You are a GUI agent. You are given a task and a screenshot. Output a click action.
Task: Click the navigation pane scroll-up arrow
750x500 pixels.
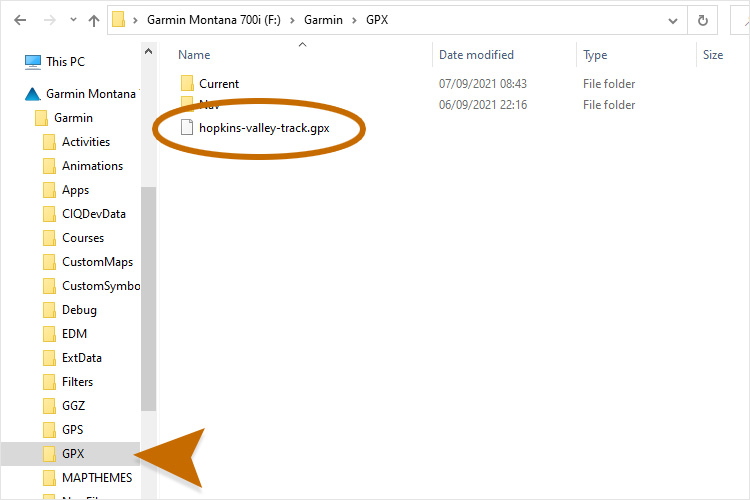coord(148,51)
